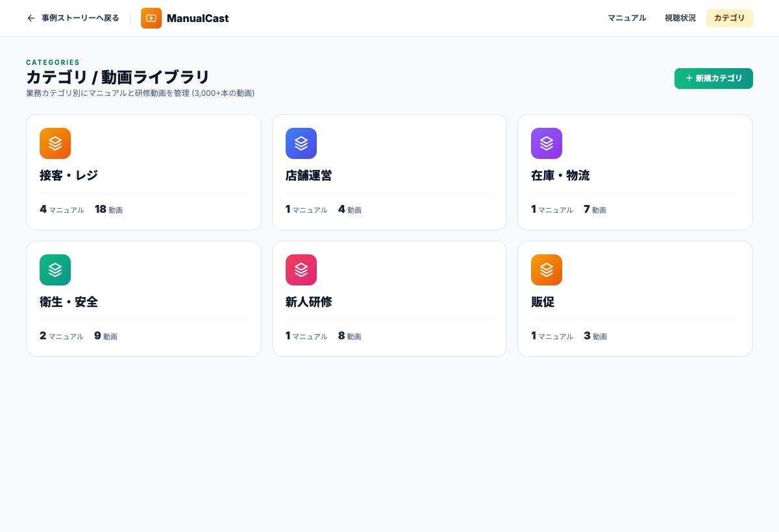This screenshot has height=532, width=779.
Task: Click 18 動画 count in 接客・レジ card
Action: pos(108,210)
